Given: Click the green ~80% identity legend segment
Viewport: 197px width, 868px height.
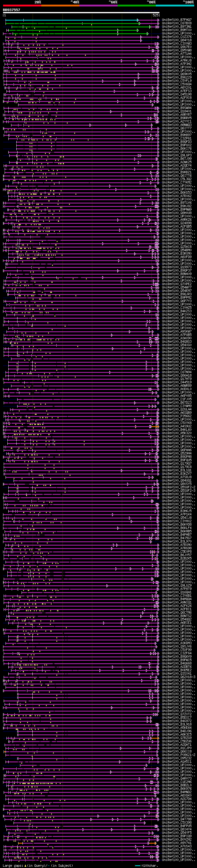Looking at the screenshot, I should 137,6.
